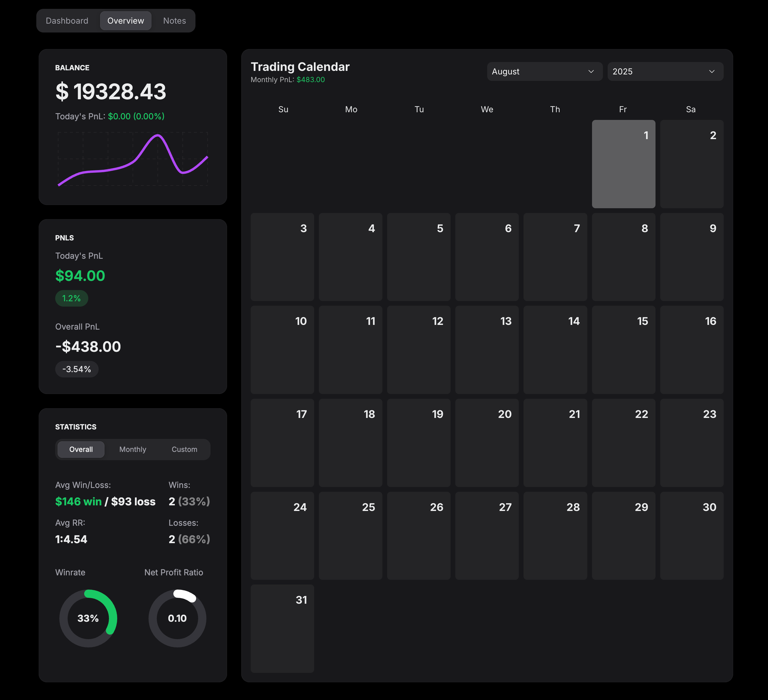
Task: Select day 18 on Trading Calendar
Action: click(350, 443)
